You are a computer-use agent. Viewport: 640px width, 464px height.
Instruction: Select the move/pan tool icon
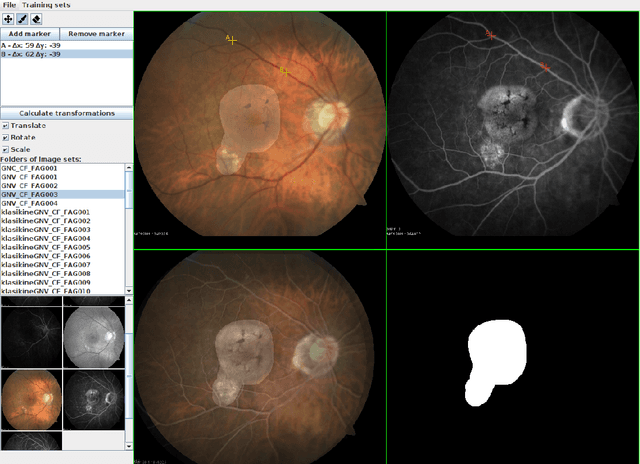[x=9, y=18]
